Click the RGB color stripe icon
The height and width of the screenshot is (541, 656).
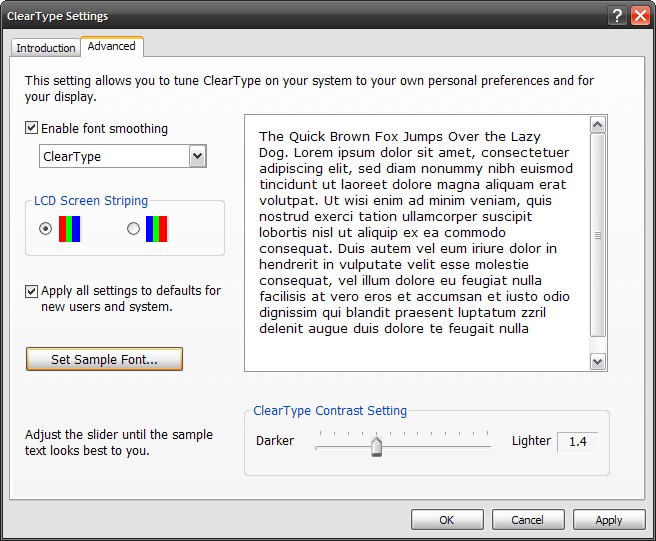click(x=69, y=229)
